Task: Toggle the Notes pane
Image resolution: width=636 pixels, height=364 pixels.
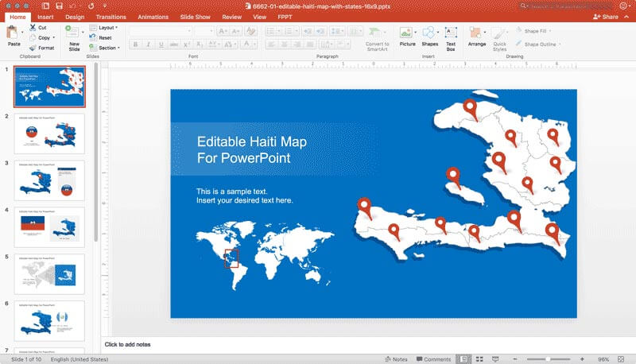Action: pos(396,359)
